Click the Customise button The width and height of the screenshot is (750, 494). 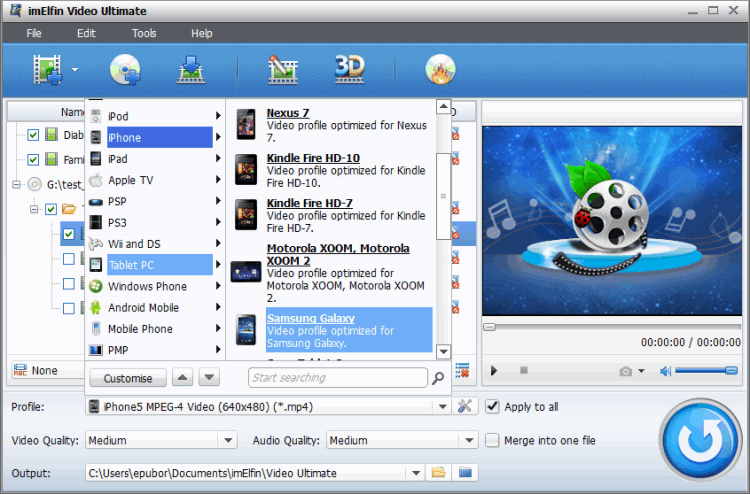tap(128, 378)
